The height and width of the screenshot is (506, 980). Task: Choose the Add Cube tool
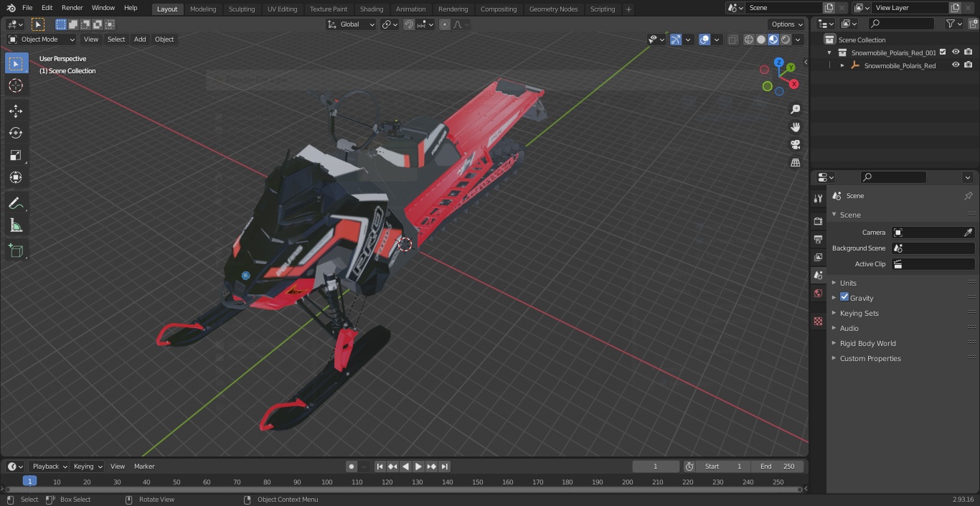click(16, 251)
